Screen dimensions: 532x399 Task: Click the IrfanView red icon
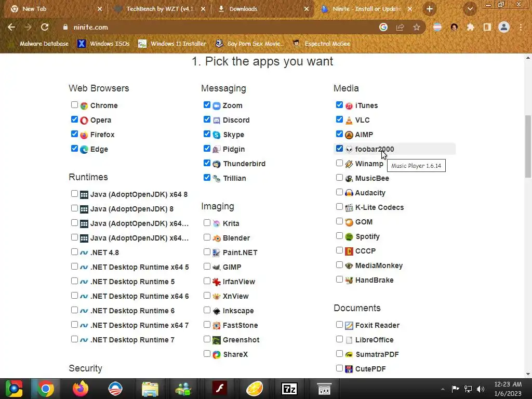[x=217, y=282]
